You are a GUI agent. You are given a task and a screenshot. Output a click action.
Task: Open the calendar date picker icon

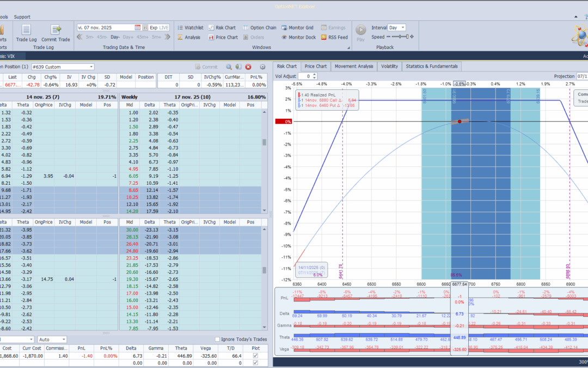[x=138, y=27]
